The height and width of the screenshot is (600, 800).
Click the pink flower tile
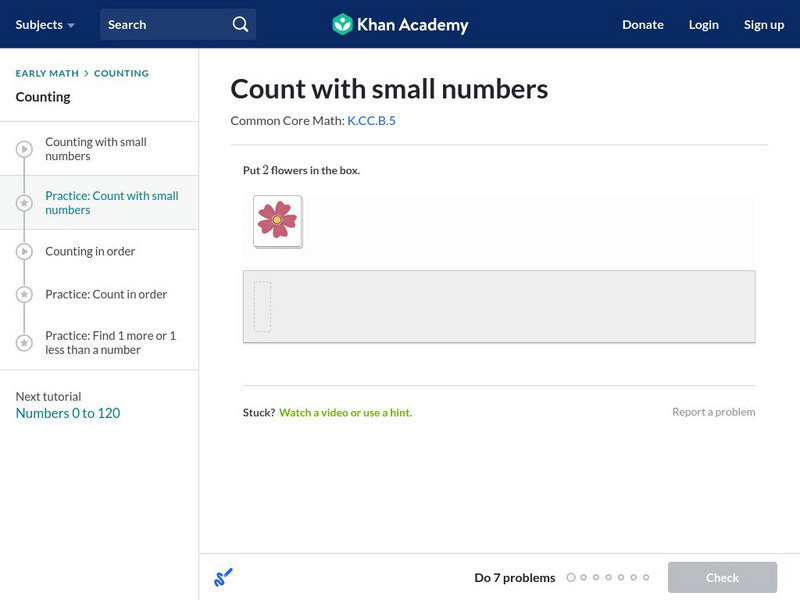277,220
